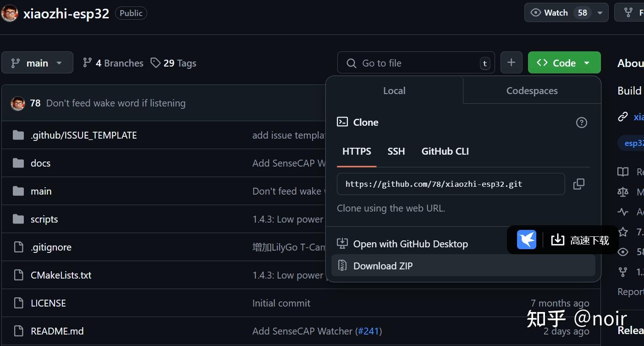This screenshot has height=346, width=644.
Task: Click the blue bird download manager icon
Action: pos(526,240)
